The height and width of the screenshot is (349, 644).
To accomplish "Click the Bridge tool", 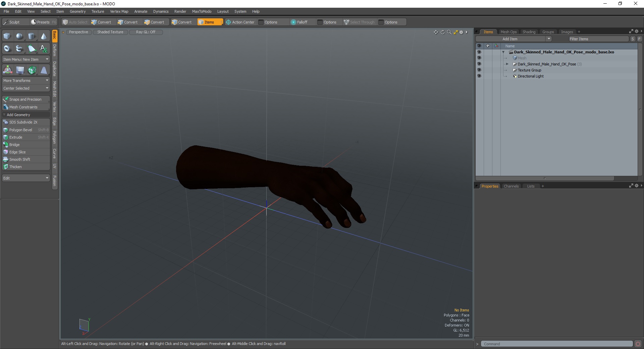I will [26, 145].
